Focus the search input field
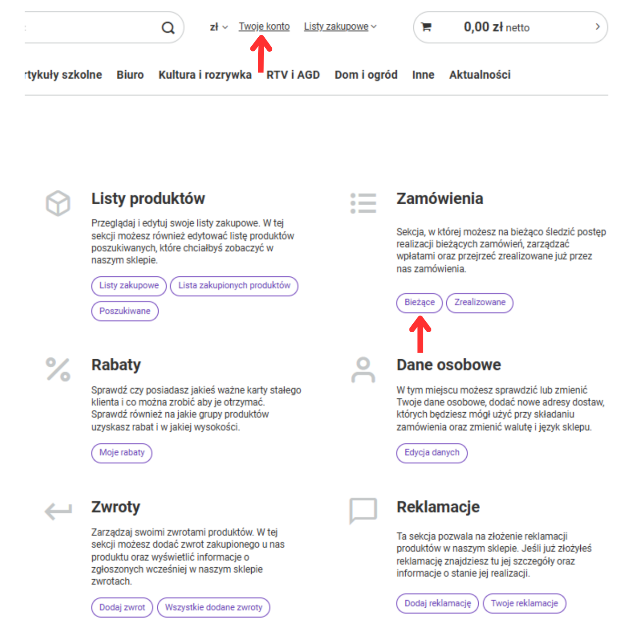Viewport: 644px width, 644px height. [88, 28]
